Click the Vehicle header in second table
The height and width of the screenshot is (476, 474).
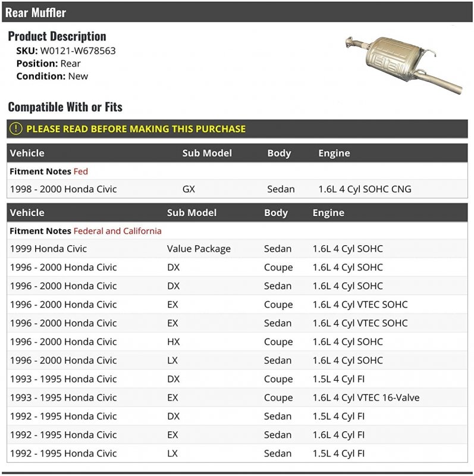(x=27, y=212)
